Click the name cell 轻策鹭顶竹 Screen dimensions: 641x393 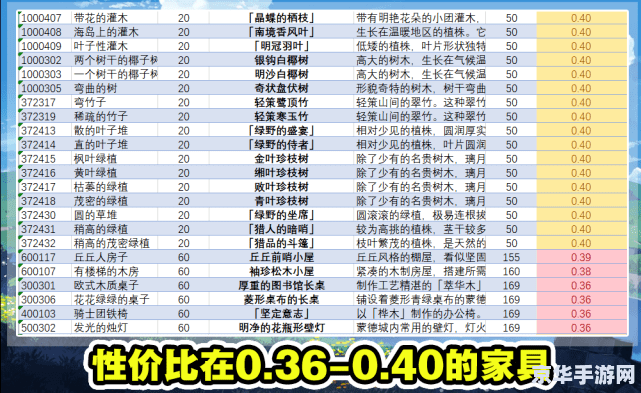coord(281,102)
